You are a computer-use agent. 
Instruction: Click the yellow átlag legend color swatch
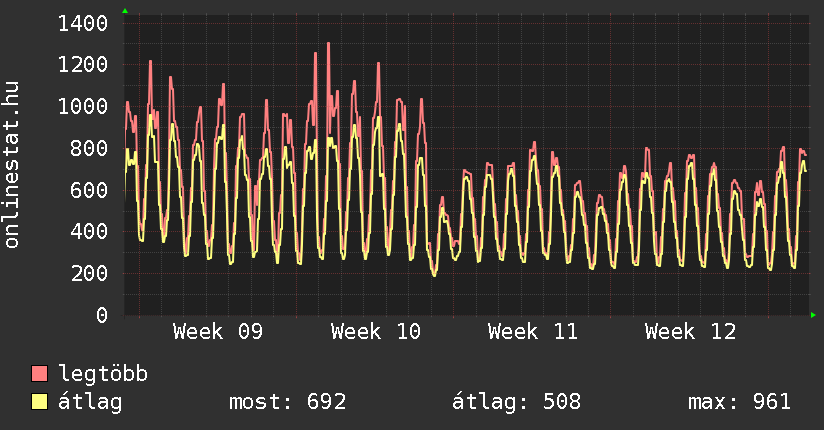pyautogui.click(x=40, y=402)
